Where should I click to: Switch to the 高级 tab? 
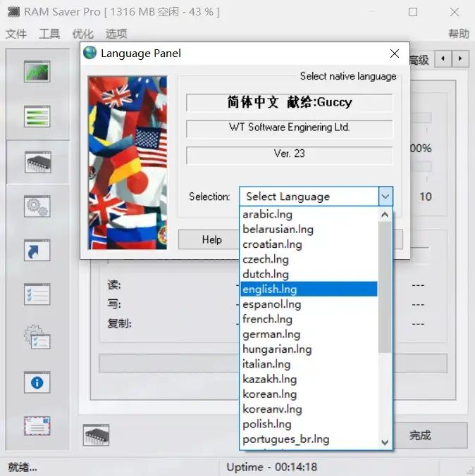tap(419, 60)
